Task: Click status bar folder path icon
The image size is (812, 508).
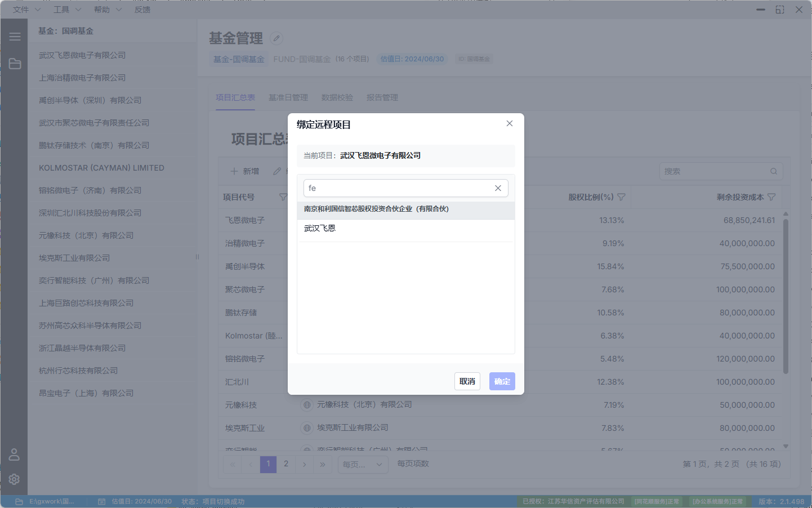Action: coord(19,501)
